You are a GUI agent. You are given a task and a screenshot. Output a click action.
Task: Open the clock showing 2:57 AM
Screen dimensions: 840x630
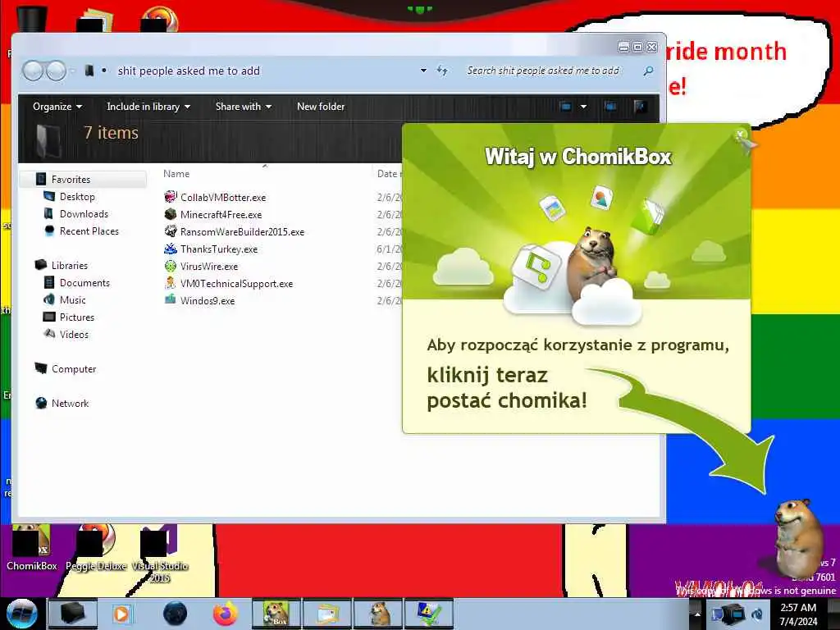pyautogui.click(x=798, y=614)
